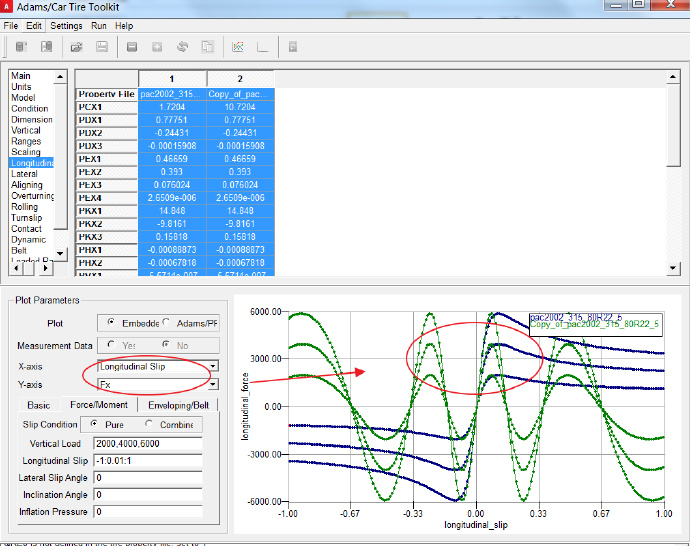The height and width of the screenshot is (546, 690).
Task: Click column 1 header
Action: [172, 79]
